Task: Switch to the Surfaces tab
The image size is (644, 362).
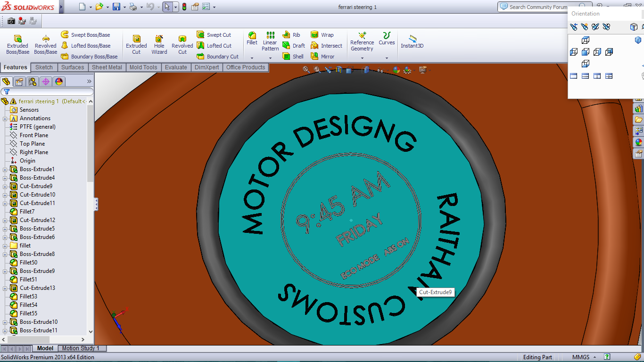Action: pyautogui.click(x=73, y=67)
